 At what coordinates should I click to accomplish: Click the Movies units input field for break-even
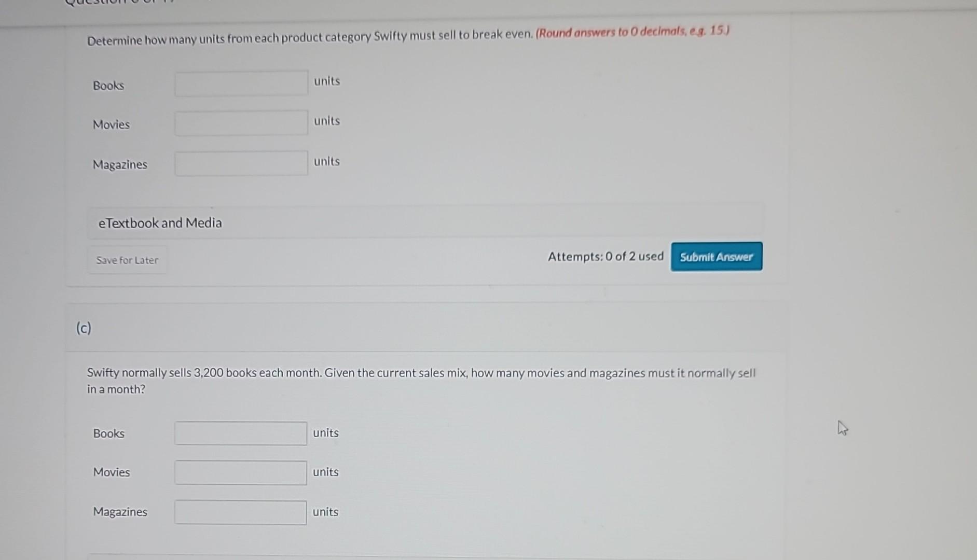point(241,123)
